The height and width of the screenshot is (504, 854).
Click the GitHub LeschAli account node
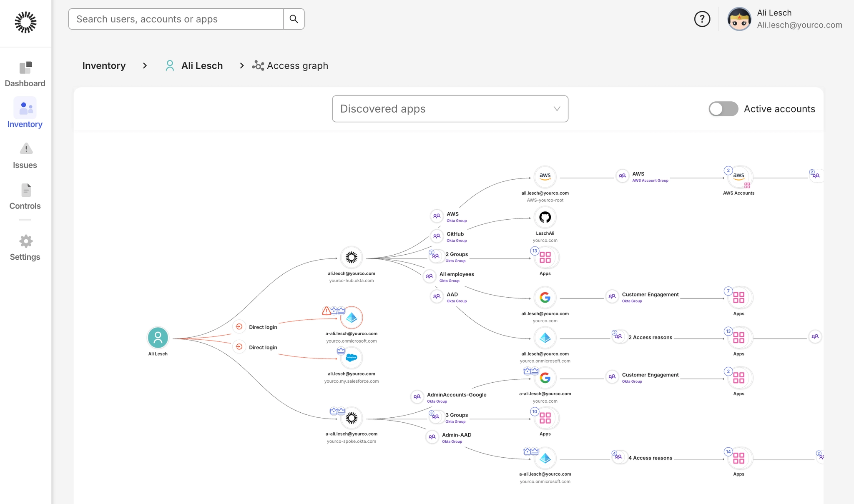[545, 217]
